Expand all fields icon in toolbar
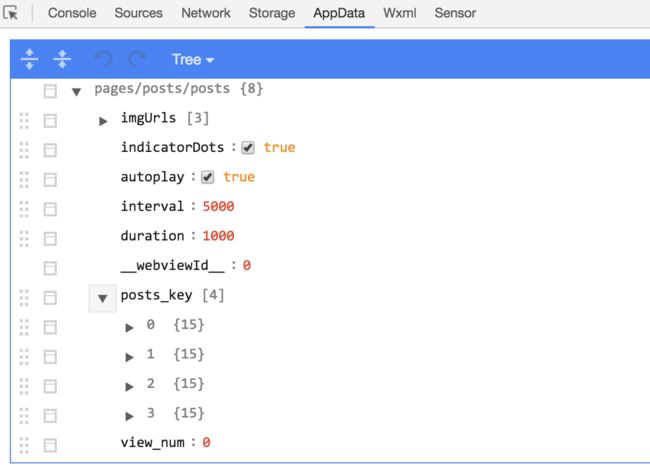The width and height of the screenshot is (650, 470). [x=29, y=59]
